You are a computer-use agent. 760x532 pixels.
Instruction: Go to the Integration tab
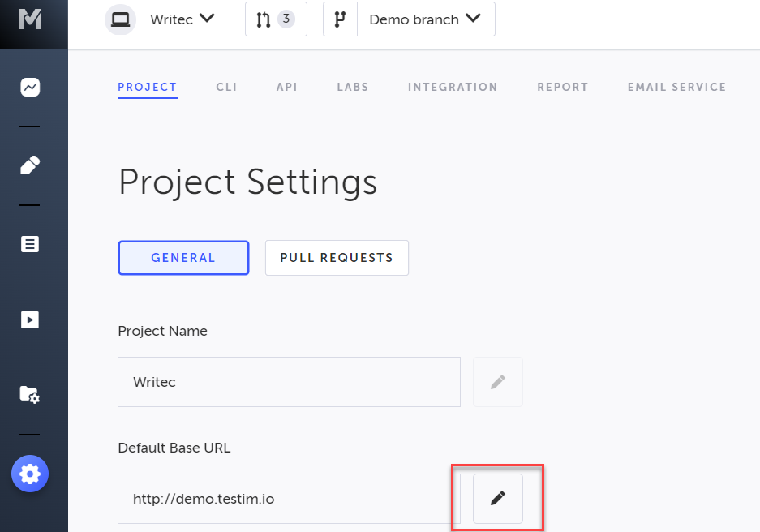[x=453, y=87]
